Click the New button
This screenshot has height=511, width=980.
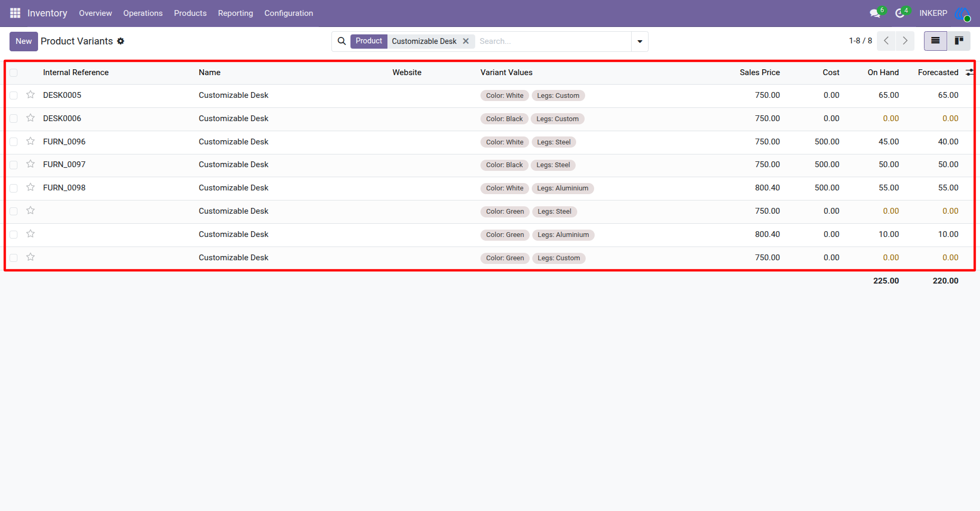[24, 41]
